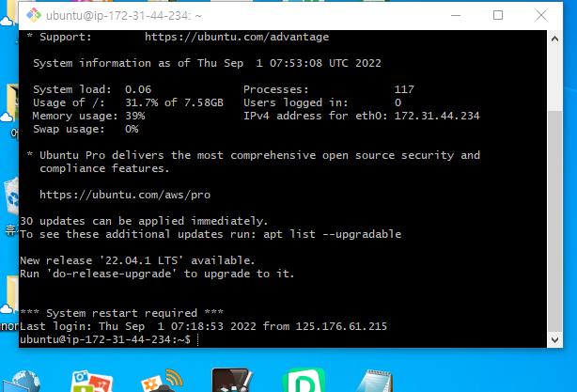Click the Processes count '117'
577x392 pixels.
pyautogui.click(x=404, y=89)
